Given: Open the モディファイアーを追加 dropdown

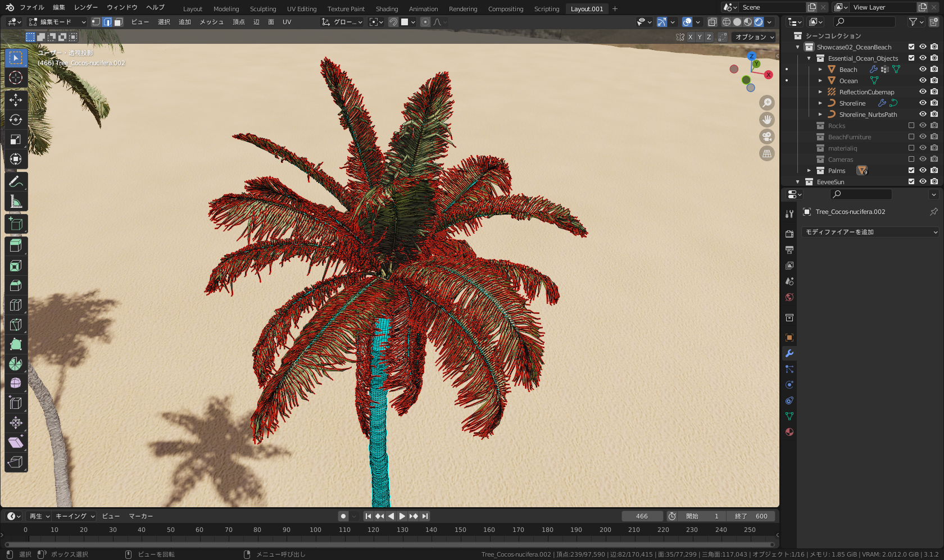Looking at the screenshot, I should coord(870,231).
